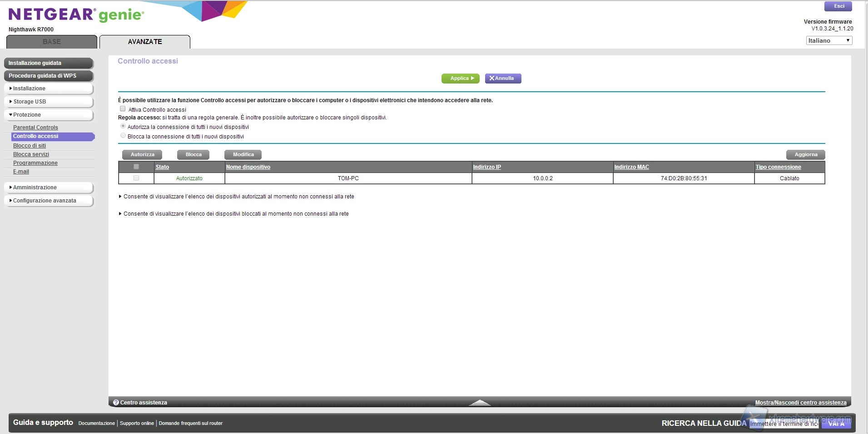The height and width of the screenshot is (434, 868).
Task: Select 'Autorizza la connessione' radio option
Action: click(x=123, y=126)
